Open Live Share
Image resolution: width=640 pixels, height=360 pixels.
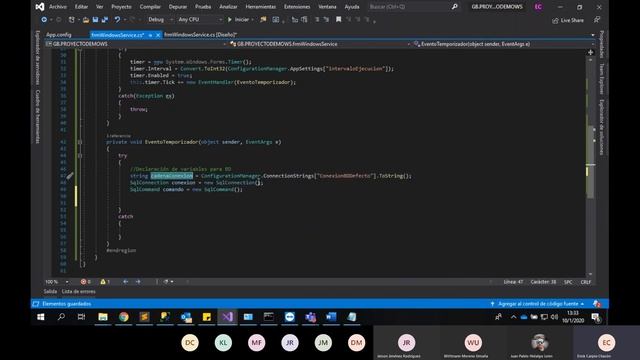pos(568,20)
